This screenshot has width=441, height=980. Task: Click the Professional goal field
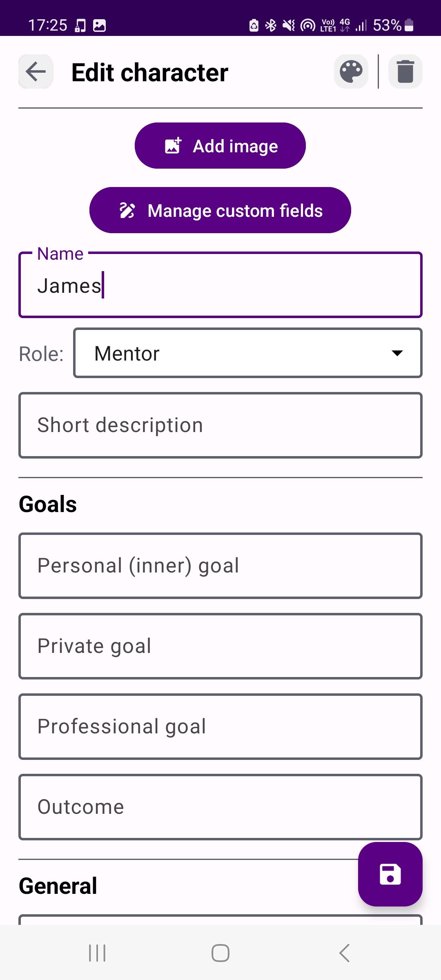(220, 726)
